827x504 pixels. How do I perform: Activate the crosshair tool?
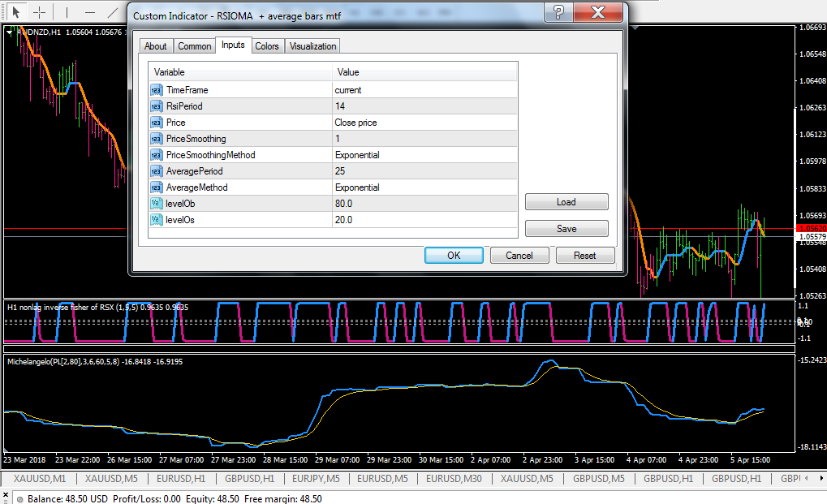click(x=39, y=12)
